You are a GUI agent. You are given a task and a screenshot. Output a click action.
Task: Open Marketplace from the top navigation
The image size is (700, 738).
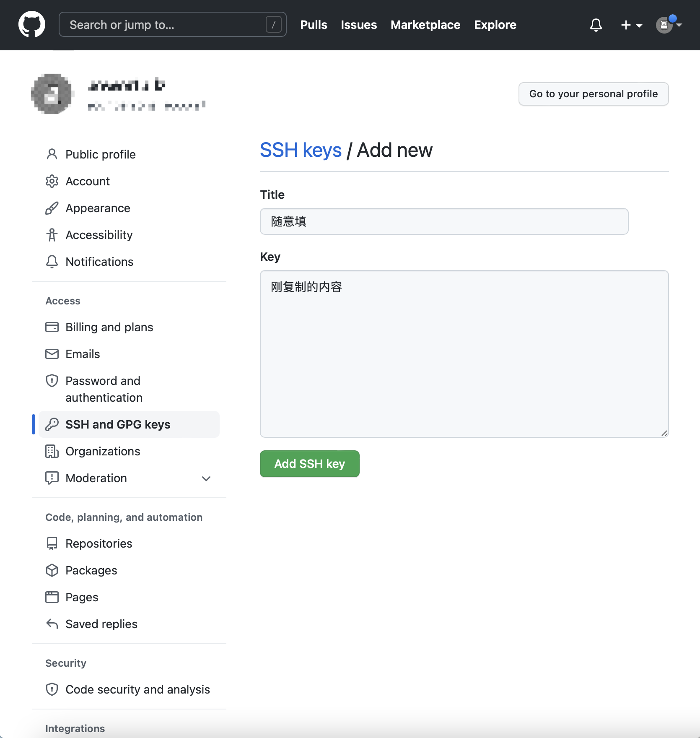tap(425, 25)
